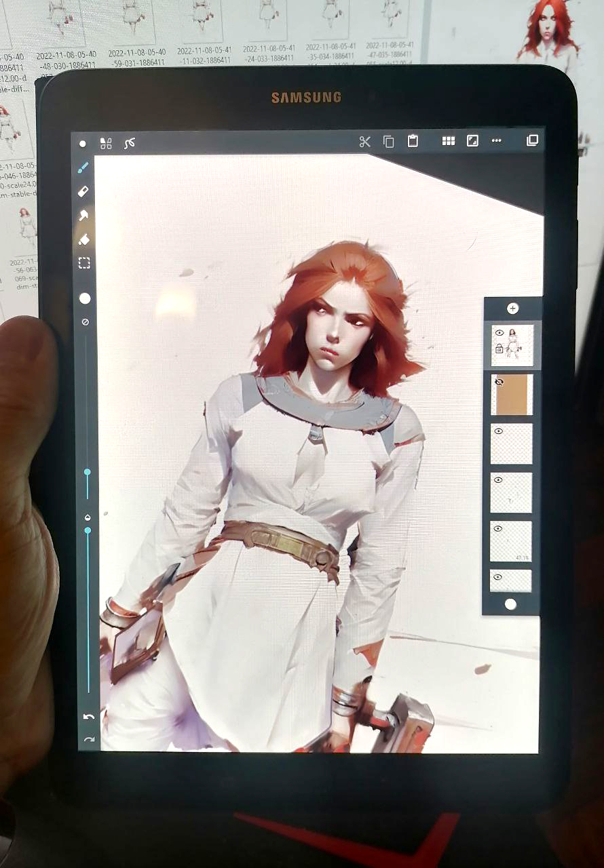Screen dimensions: 604x868
Task: Copy using the duplicate-pages icon
Action: [389, 142]
